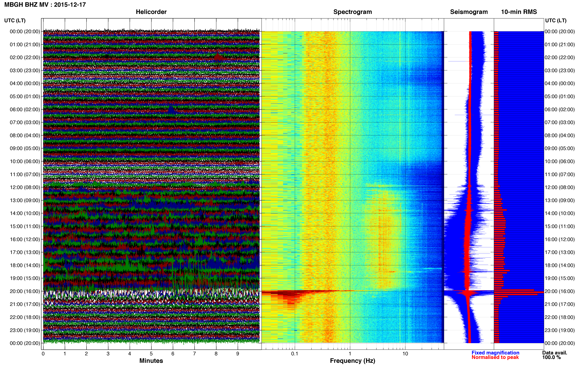Click the right 'UTC (LT)' axis label

tap(556, 21)
